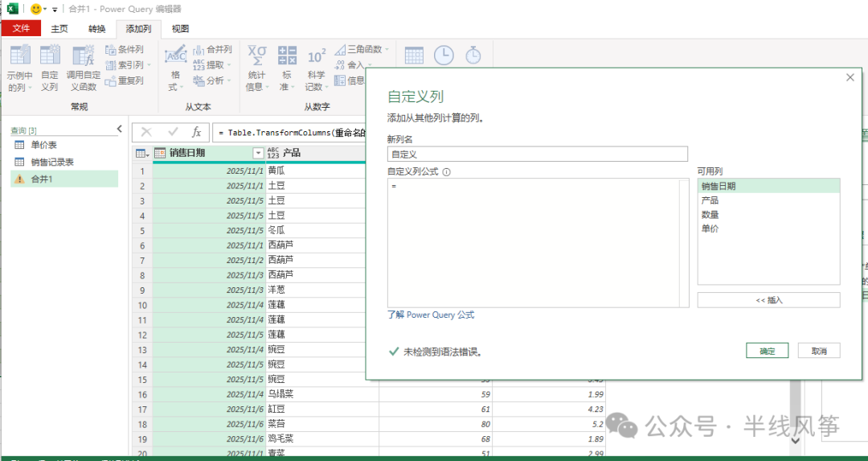Click row number 13 header
The height and width of the screenshot is (461, 868).
coord(142,350)
